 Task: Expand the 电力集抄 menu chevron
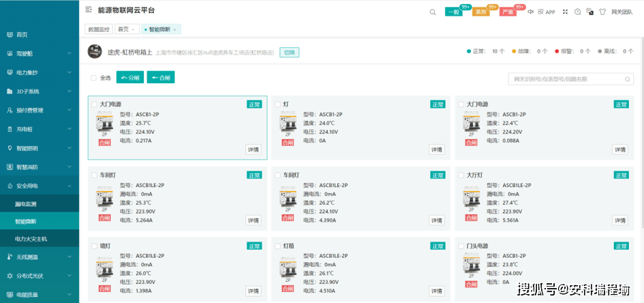[x=69, y=72]
